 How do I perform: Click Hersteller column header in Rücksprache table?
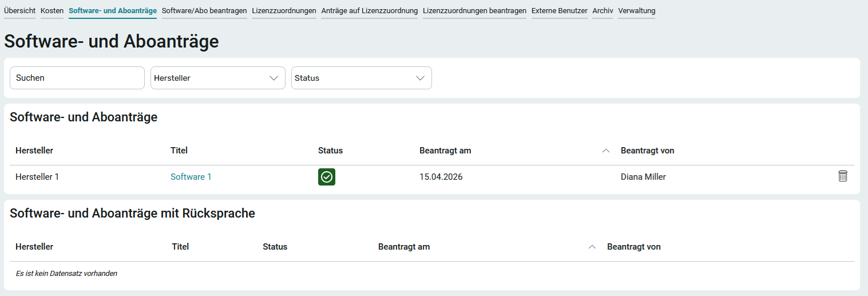tap(34, 247)
